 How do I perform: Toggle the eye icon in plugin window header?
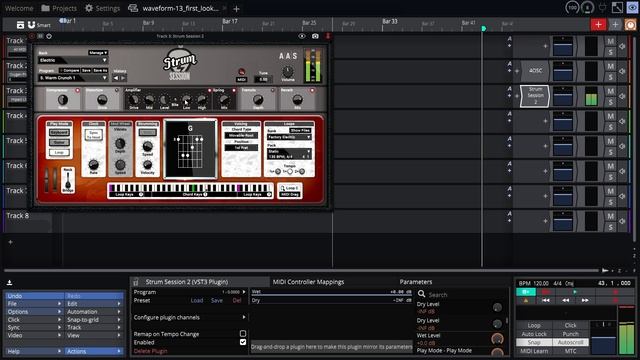coord(302,36)
